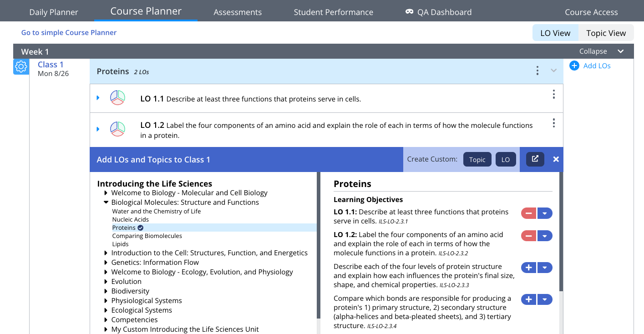Collapse the Proteins topic chevron
This screenshot has height=334, width=644.
(x=553, y=71)
